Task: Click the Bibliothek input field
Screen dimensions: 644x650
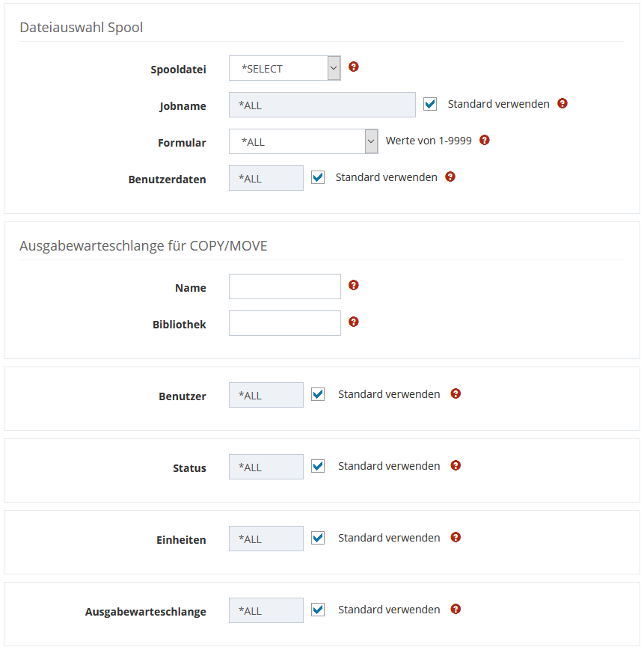Action: (285, 323)
